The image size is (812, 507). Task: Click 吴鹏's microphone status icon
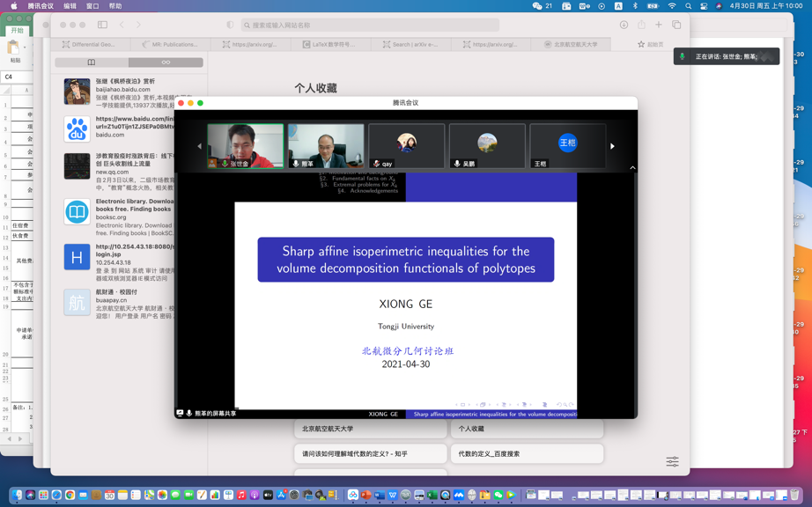[457, 164]
